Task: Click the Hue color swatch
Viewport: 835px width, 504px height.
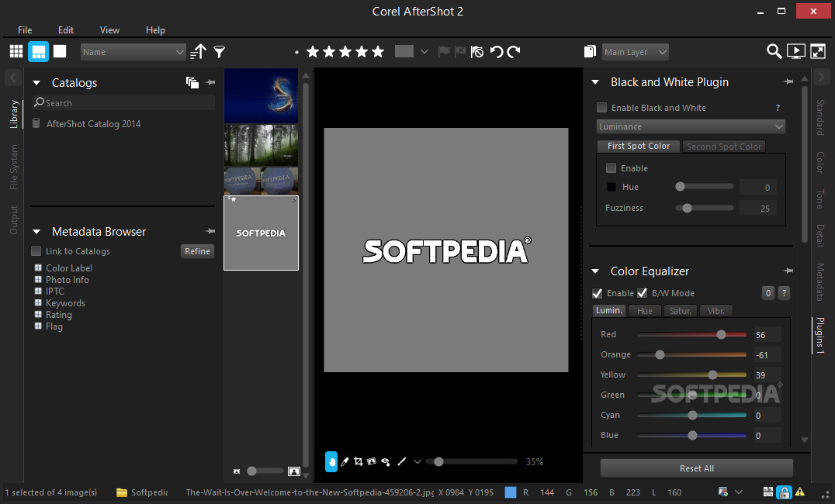Action: tap(612, 187)
